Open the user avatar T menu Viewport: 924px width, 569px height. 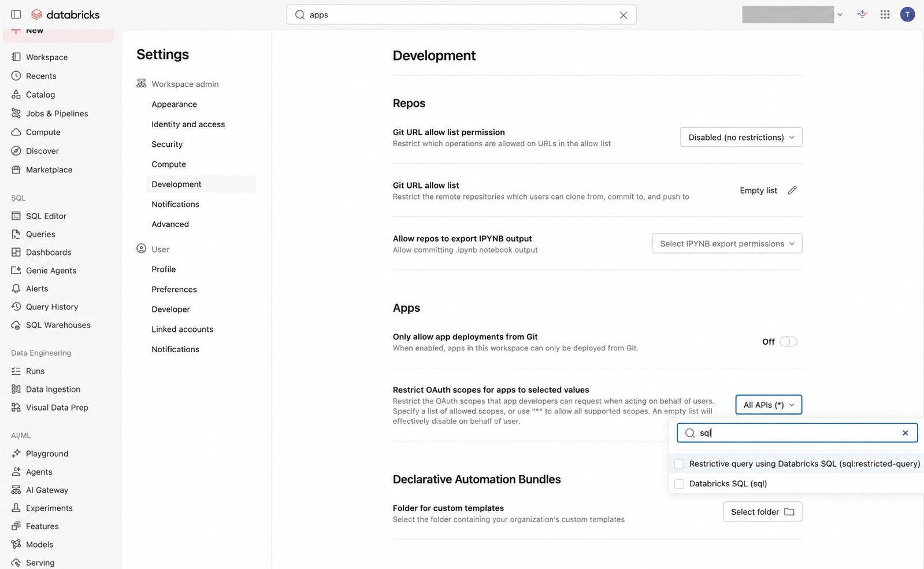[x=907, y=14]
